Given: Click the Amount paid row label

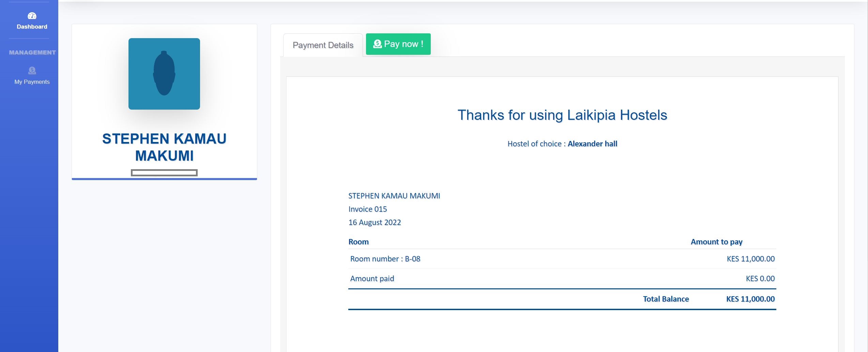Looking at the screenshot, I should click(x=372, y=278).
